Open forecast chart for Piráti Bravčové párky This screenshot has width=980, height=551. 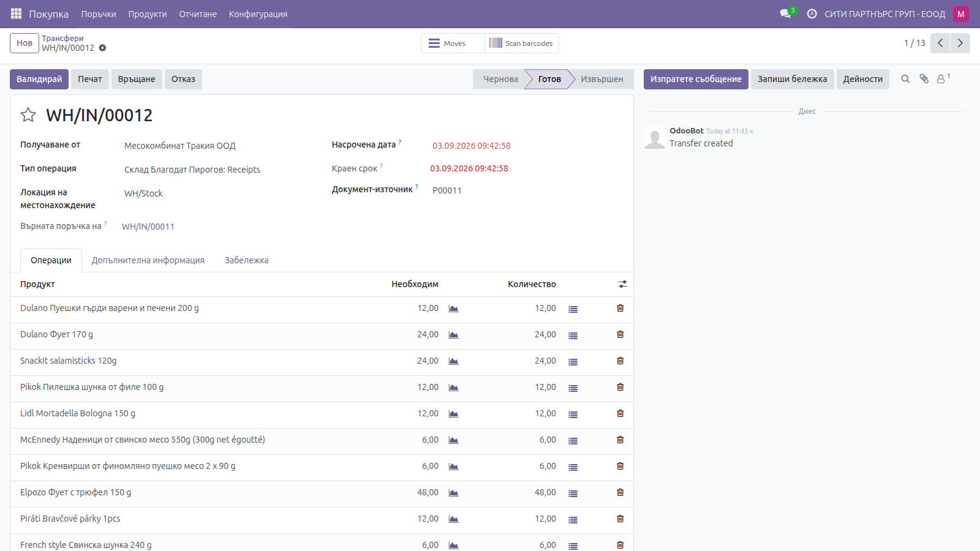(453, 519)
